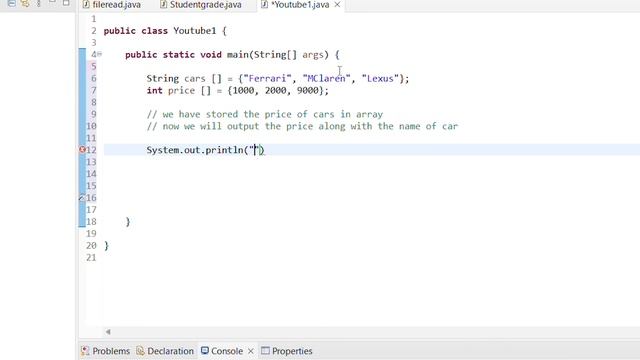Click the args parameter on line 4

point(313,55)
